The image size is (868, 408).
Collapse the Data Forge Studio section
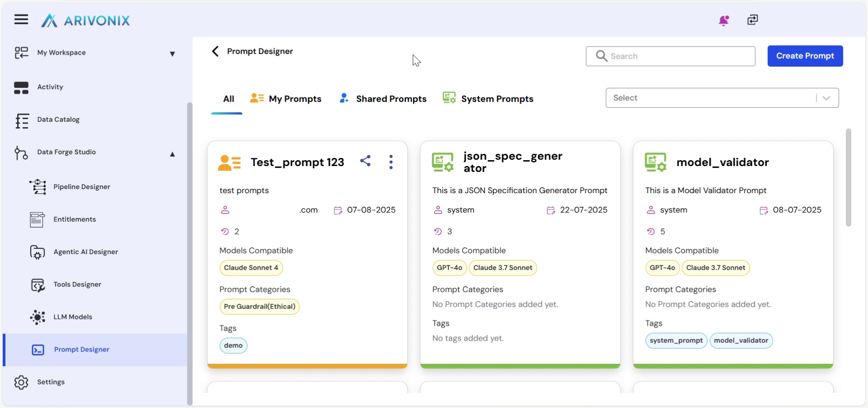172,154
